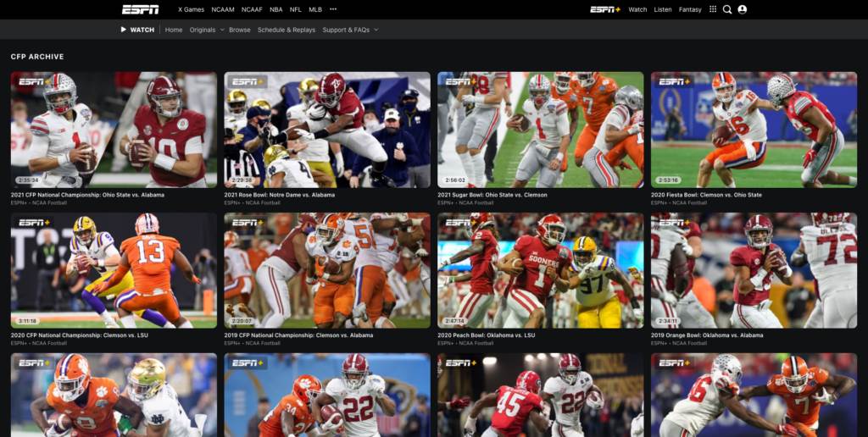
Task: Select NBA in the top navigation
Action: tap(276, 9)
